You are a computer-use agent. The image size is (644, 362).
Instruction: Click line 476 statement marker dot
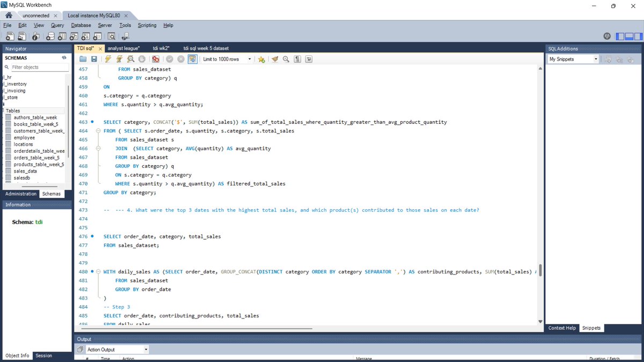[x=93, y=236]
